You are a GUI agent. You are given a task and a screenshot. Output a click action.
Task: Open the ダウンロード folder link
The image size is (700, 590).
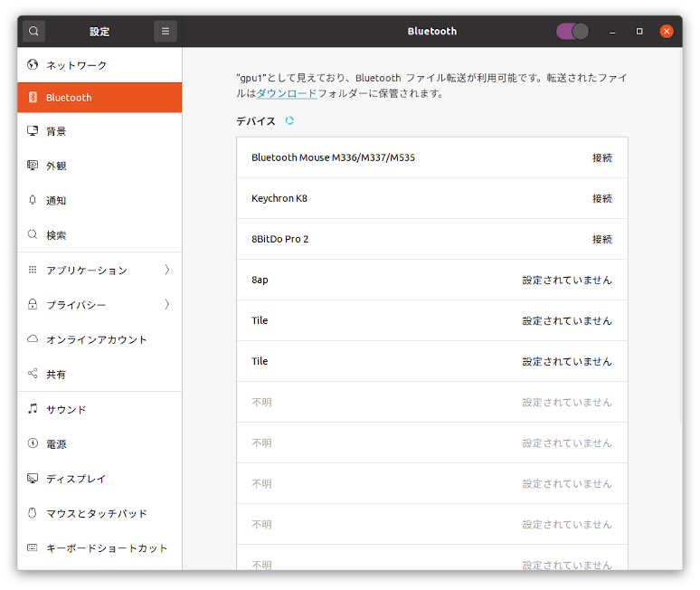[x=287, y=93]
